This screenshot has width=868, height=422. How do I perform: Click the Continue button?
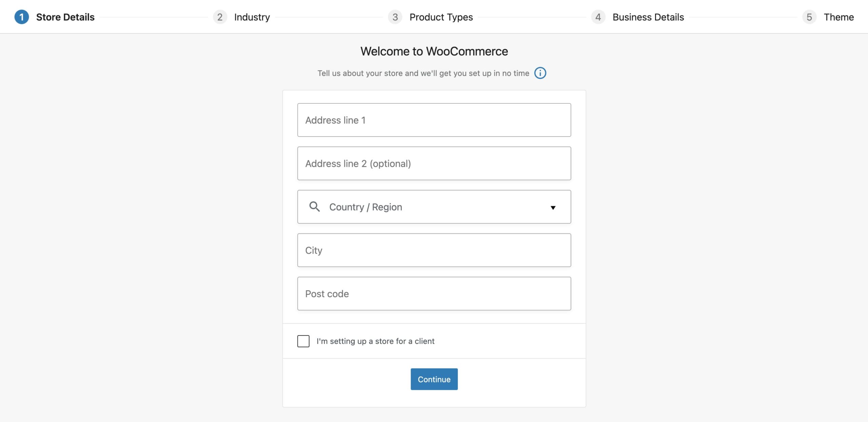click(x=434, y=379)
